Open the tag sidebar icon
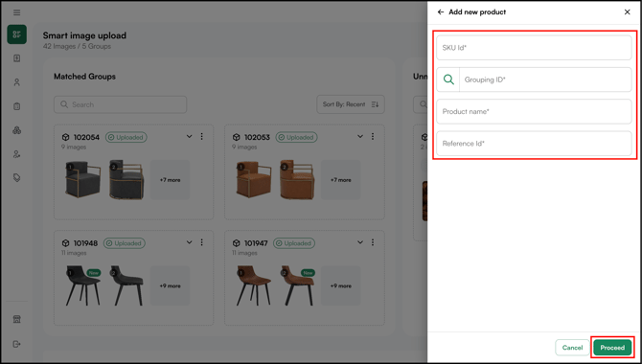The height and width of the screenshot is (364, 642). 17,178
